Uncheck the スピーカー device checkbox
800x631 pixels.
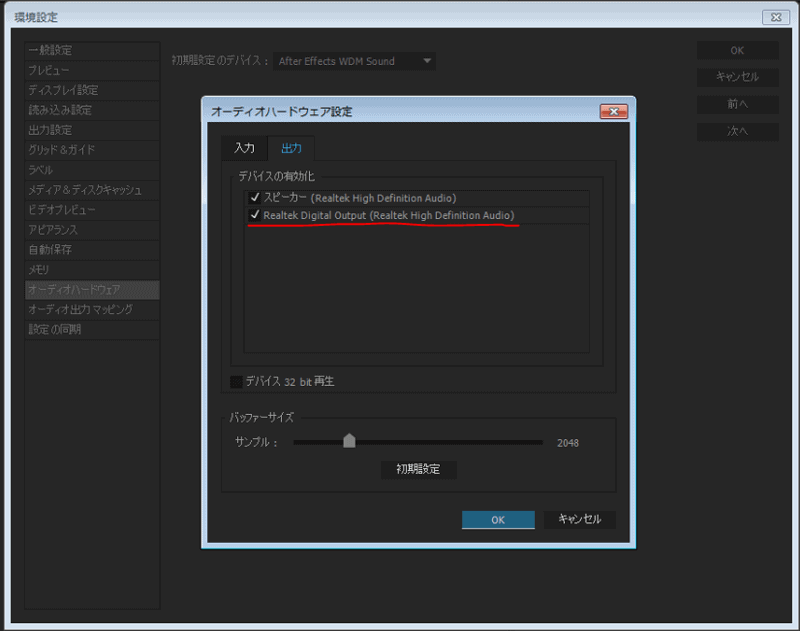point(255,198)
